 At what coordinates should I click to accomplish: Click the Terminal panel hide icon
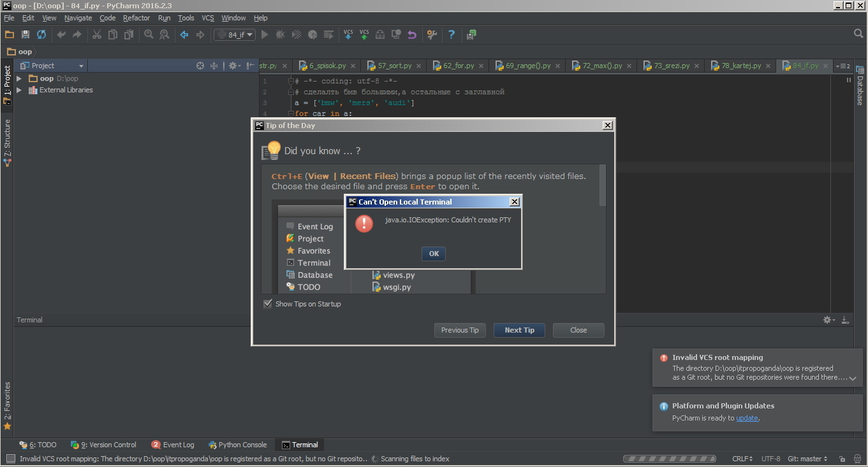pyautogui.click(x=845, y=320)
